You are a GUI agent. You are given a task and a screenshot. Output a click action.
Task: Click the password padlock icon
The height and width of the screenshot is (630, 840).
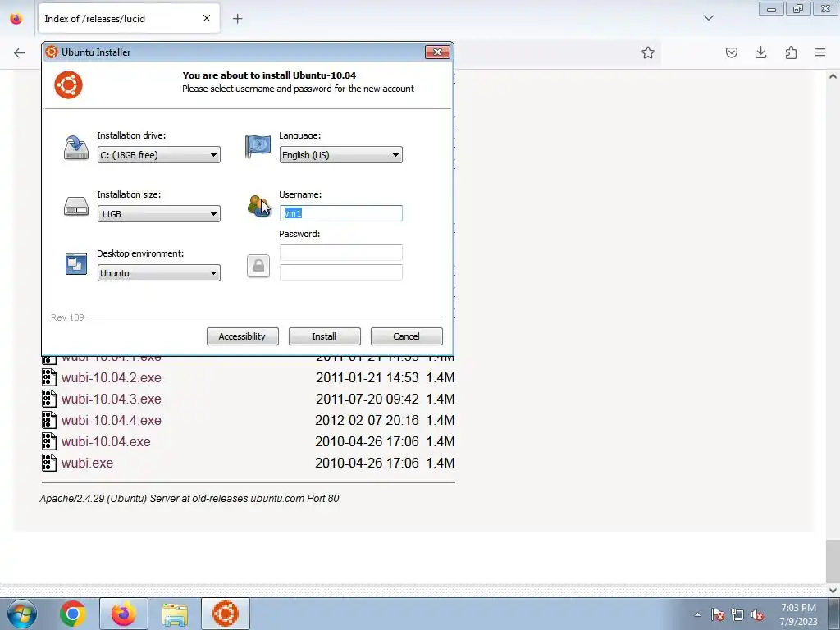[258, 266]
